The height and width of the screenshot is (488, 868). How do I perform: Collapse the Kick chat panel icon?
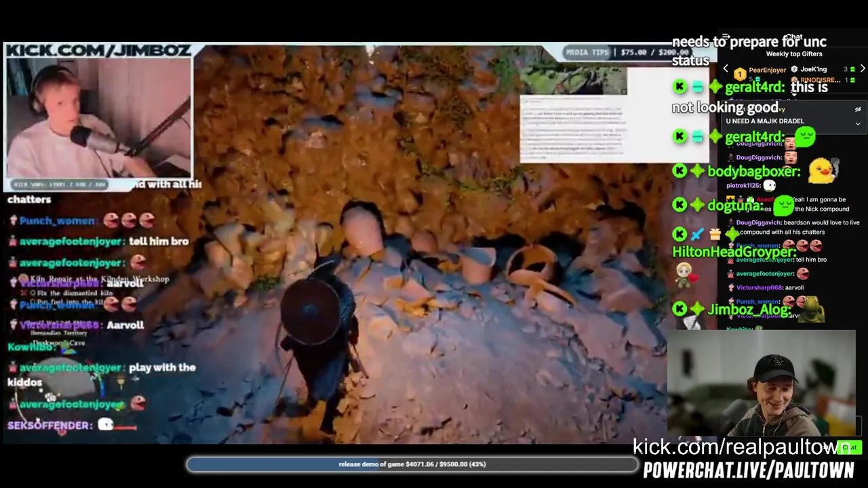point(726,37)
